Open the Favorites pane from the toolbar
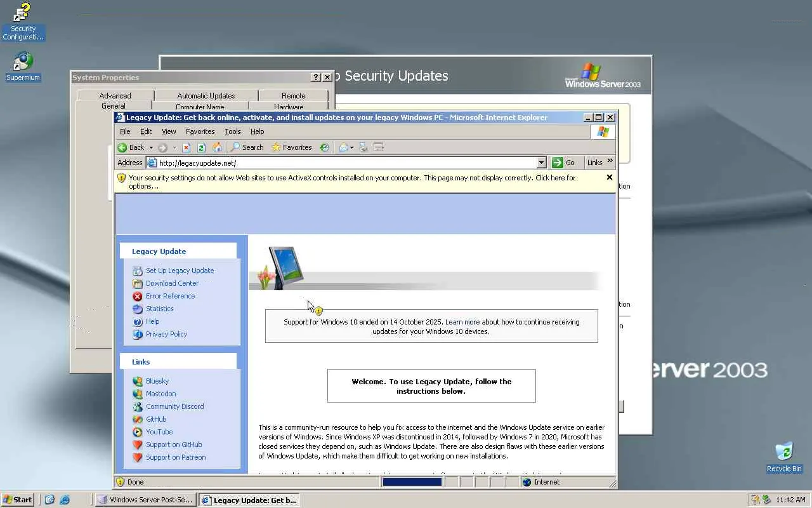 292,147
